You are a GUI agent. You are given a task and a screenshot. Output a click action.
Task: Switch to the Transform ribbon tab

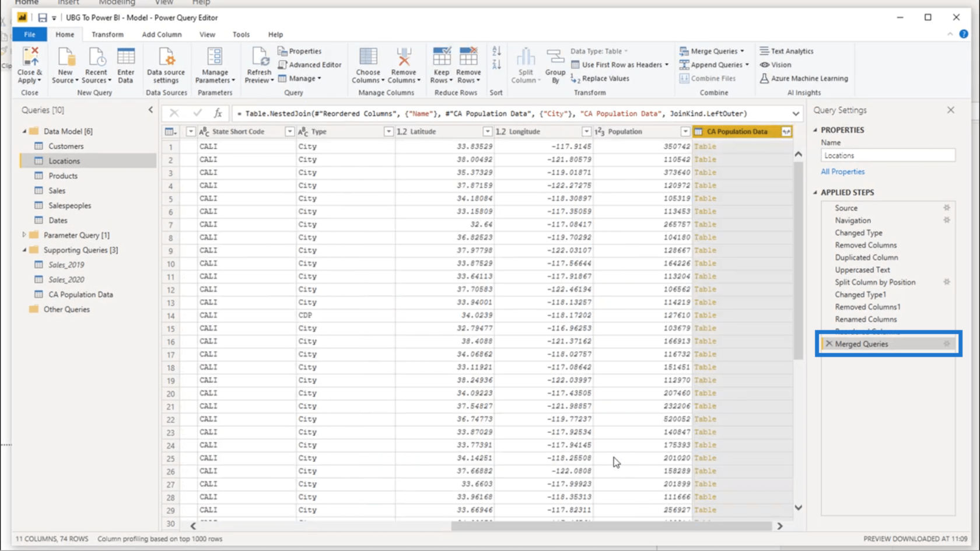pyautogui.click(x=107, y=34)
